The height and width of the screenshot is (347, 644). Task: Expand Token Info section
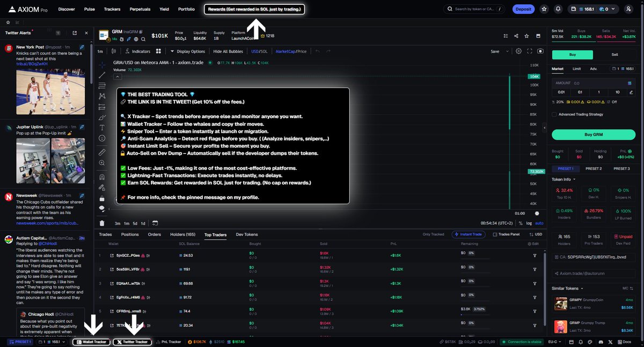tap(563, 179)
